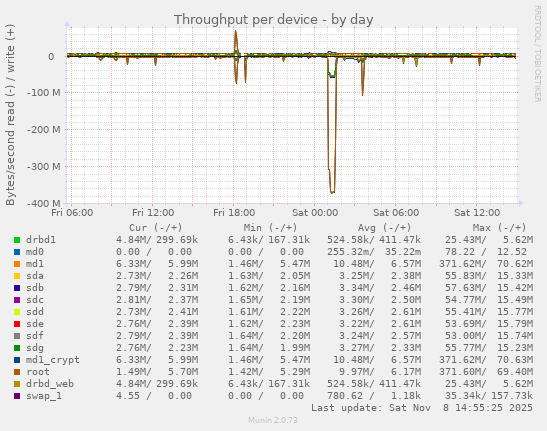This screenshot has width=547, height=431.
Task: Select the root device label
Action: (x=38, y=372)
